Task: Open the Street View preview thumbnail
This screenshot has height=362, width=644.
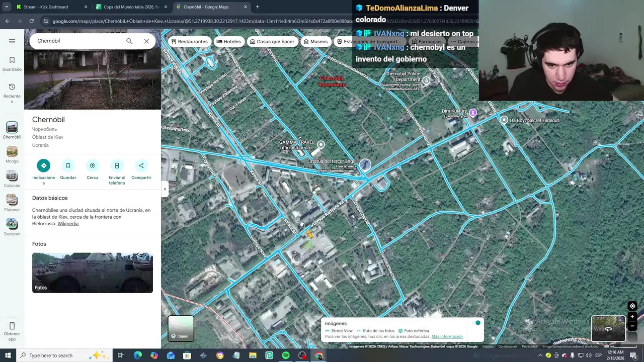Action: pos(608,328)
